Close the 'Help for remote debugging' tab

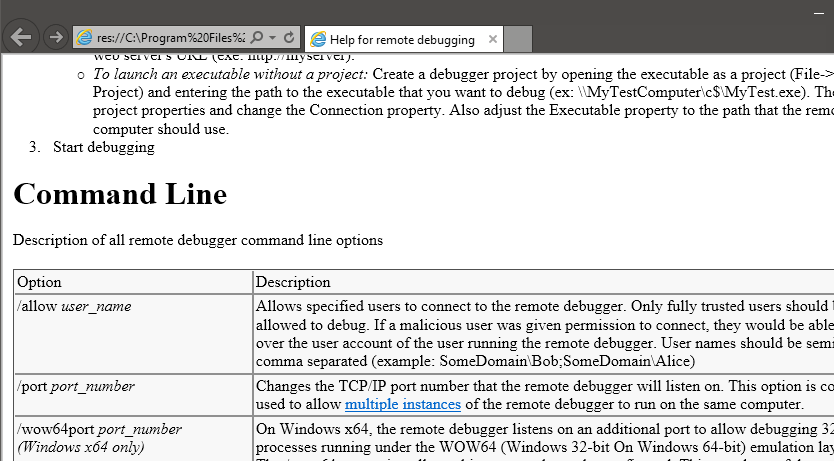492,40
